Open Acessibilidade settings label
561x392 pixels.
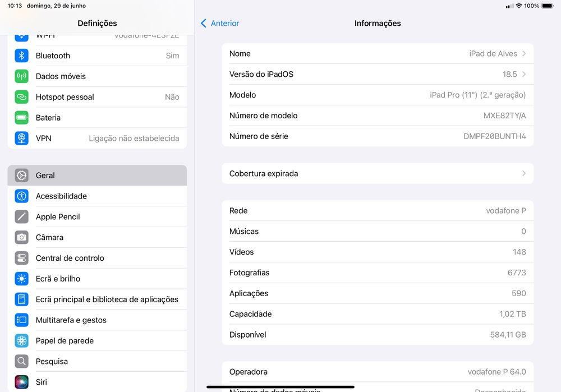click(x=61, y=196)
